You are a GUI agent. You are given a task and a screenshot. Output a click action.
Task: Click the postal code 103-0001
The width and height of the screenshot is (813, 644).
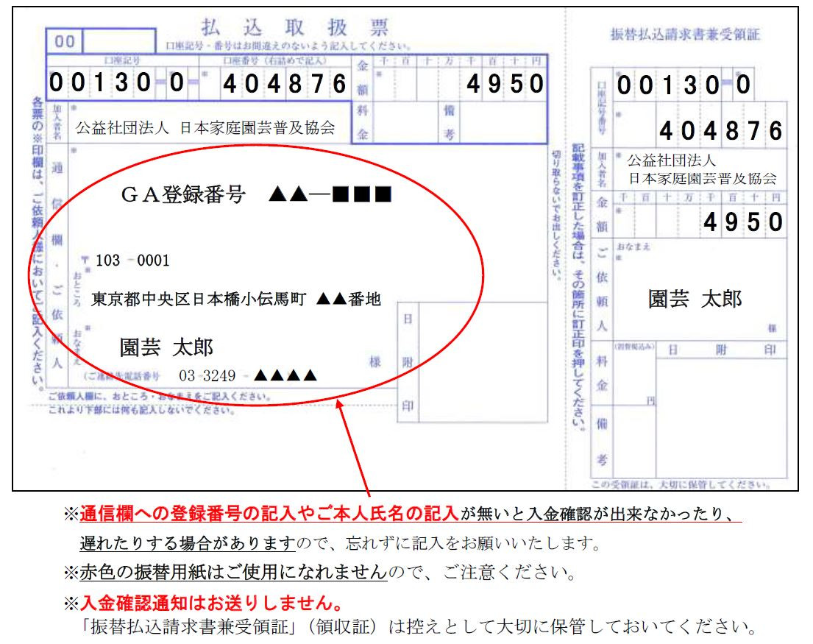click(x=132, y=261)
